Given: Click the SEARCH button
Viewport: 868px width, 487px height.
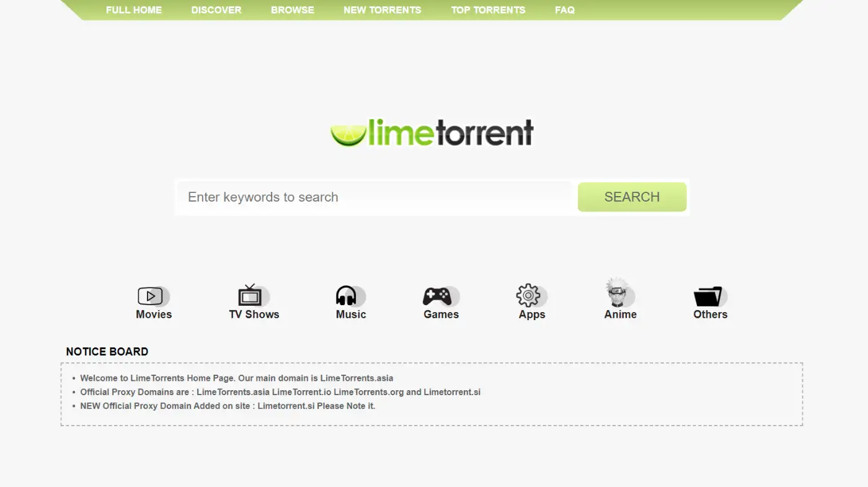Looking at the screenshot, I should 632,197.
